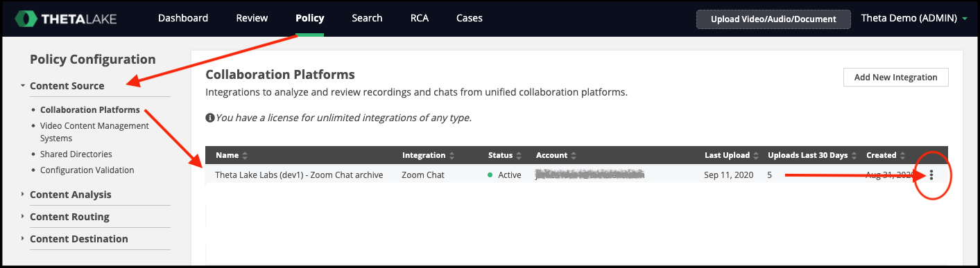Viewport: 980px width, 268px height.
Task: Click the uploads count '5' cell
Action: pos(770,175)
